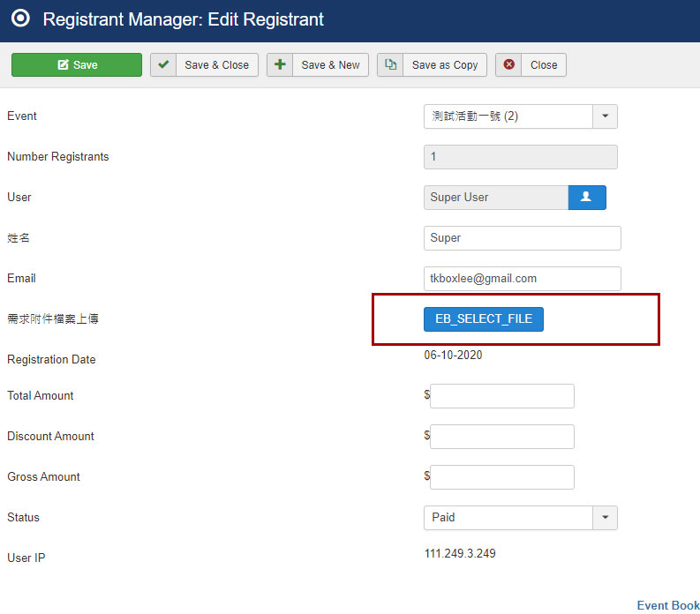700x614 pixels.
Task: Click the red X icon on Close
Action: pos(508,65)
